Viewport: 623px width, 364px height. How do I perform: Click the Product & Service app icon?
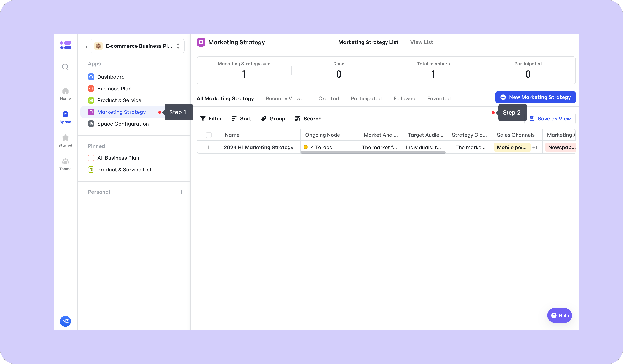tap(91, 100)
